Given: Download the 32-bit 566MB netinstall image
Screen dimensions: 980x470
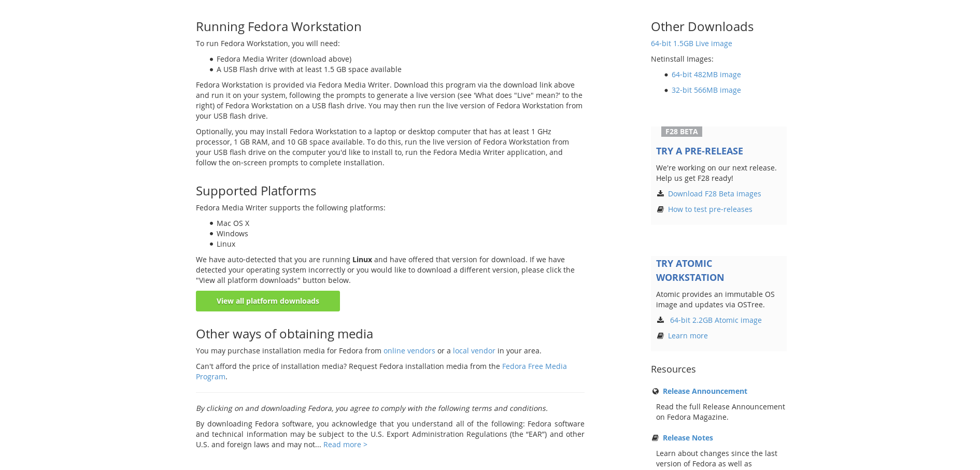Looking at the screenshot, I should pyautogui.click(x=706, y=90).
